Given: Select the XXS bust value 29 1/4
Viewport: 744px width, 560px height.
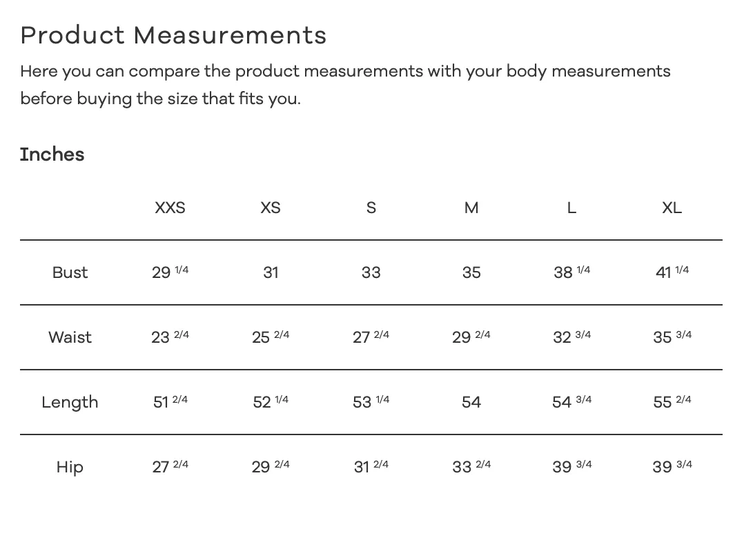Looking at the screenshot, I should tap(170, 272).
